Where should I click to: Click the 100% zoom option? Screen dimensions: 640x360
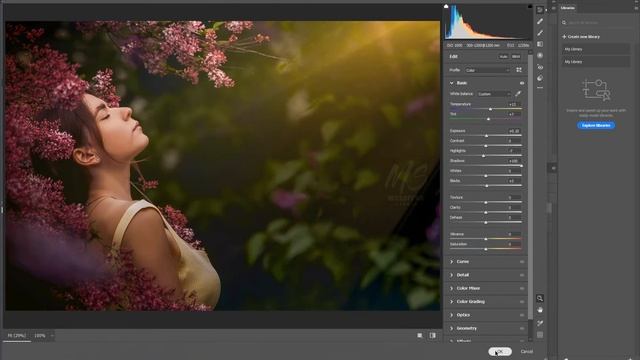(40, 336)
